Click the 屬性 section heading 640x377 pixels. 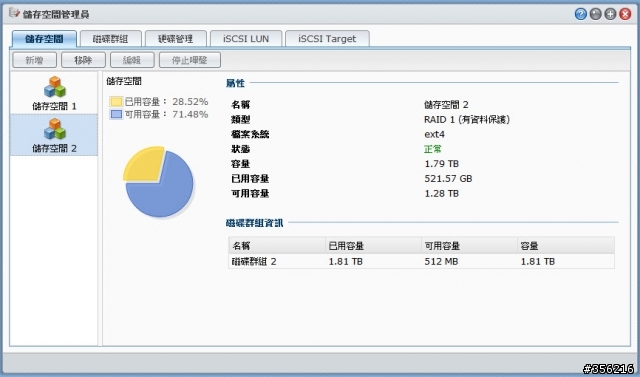pyautogui.click(x=235, y=83)
